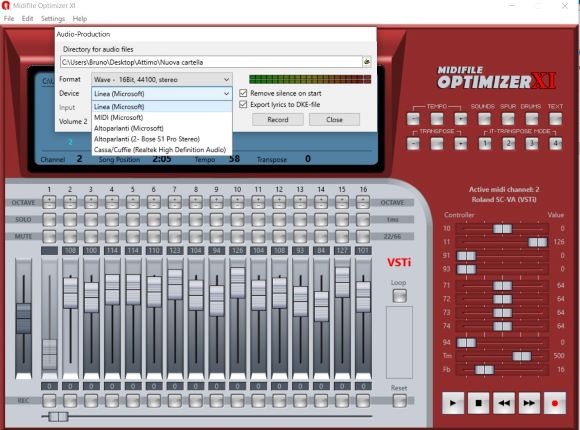
Task: Toggle Remove silence on start checkbox
Action: (x=243, y=93)
